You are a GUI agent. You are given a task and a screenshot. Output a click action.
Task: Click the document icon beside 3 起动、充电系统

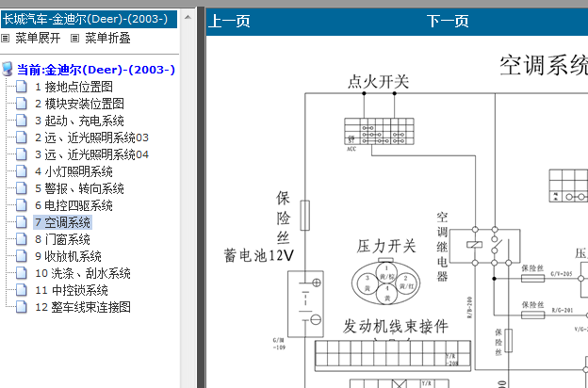point(22,121)
